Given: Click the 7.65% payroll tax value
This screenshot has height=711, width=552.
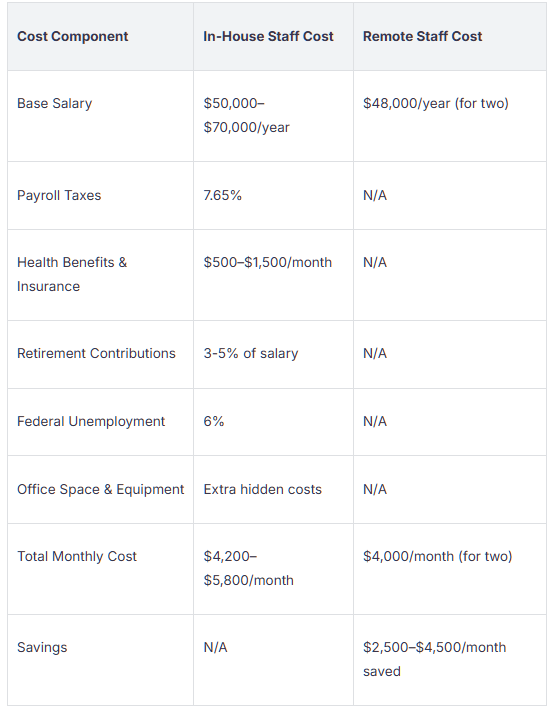Looking at the screenshot, I should pyautogui.click(x=222, y=195).
